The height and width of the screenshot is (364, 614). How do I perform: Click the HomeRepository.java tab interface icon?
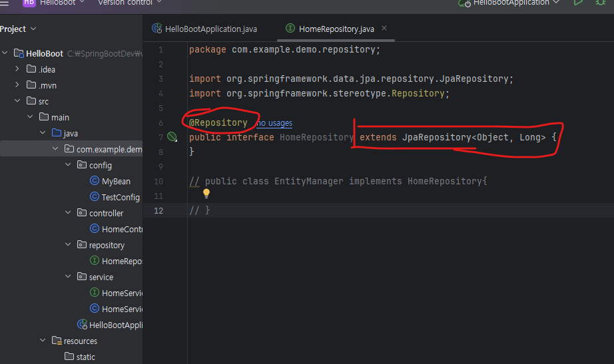[x=290, y=28]
